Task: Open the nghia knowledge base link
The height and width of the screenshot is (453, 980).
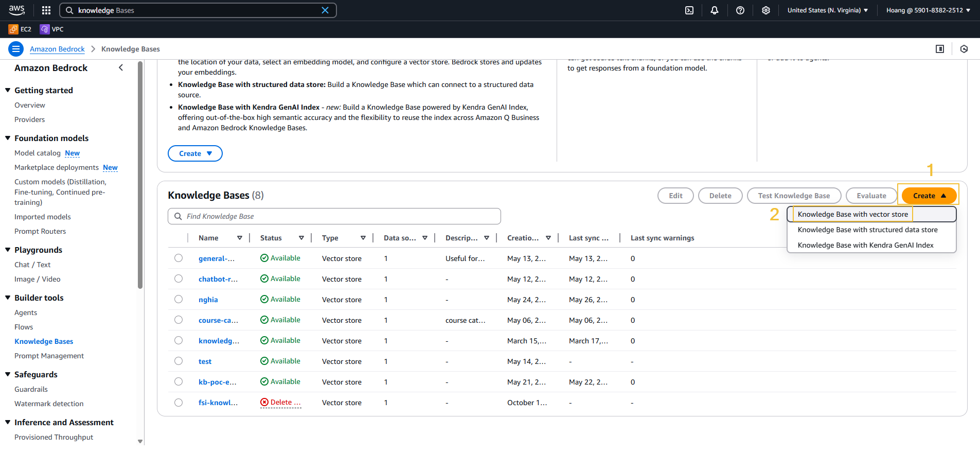Action: pyautogui.click(x=208, y=300)
